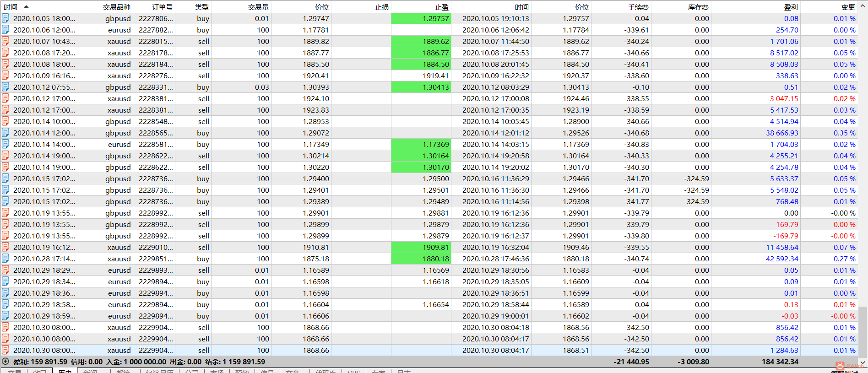Click the close time 2020.10.28 17:46:36
This screenshot has height=373, width=868.
pos(495,259)
